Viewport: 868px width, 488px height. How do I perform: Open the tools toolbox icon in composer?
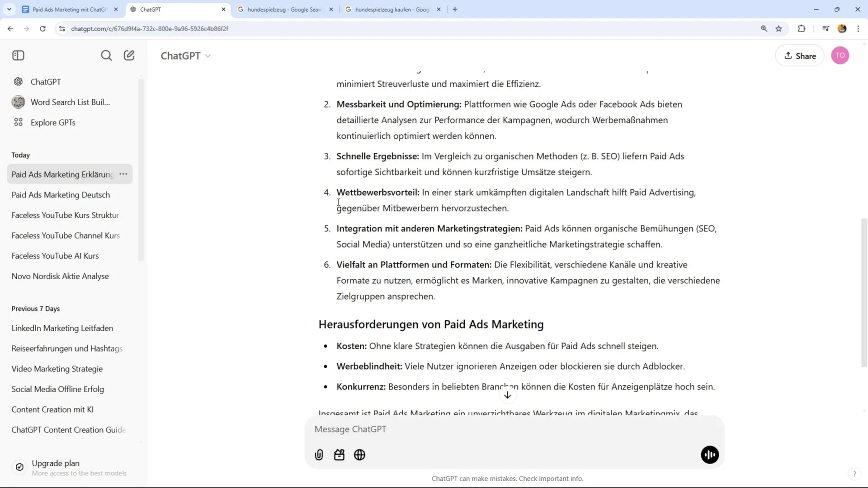coord(340,455)
